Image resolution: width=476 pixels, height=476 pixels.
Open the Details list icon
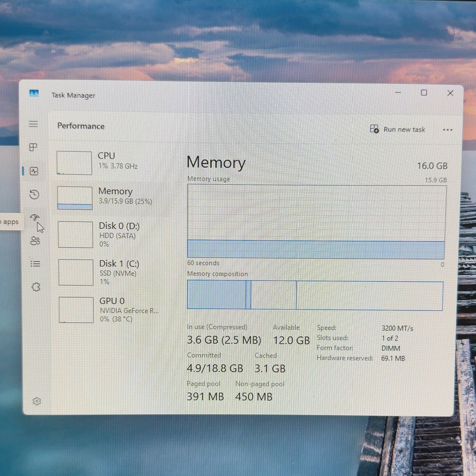36,264
